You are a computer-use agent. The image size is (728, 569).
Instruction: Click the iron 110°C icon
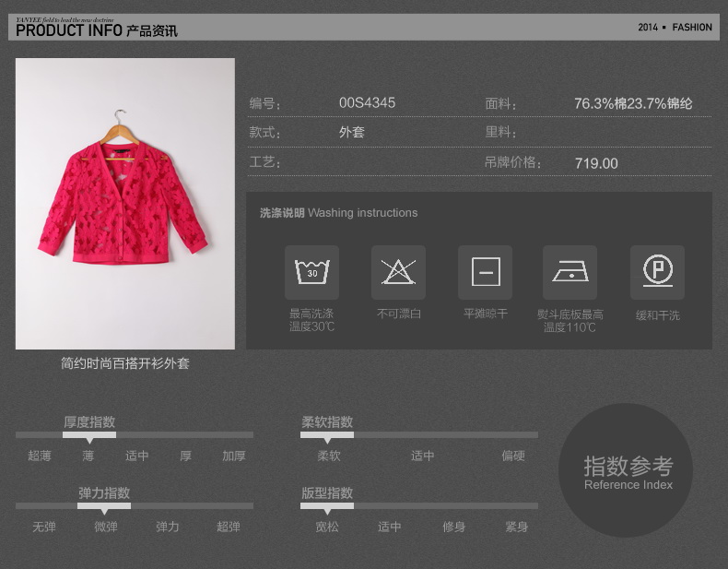(569, 272)
